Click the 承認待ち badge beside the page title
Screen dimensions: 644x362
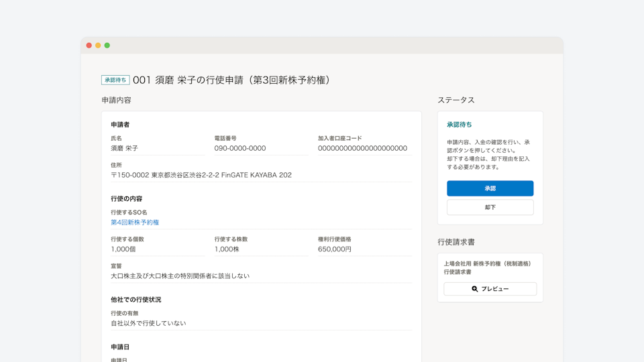click(x=115, y=80)
